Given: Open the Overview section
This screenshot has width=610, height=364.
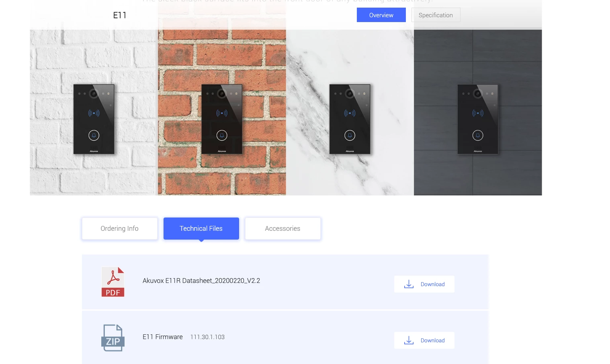Looking at the screenshot, I should 381,15.
